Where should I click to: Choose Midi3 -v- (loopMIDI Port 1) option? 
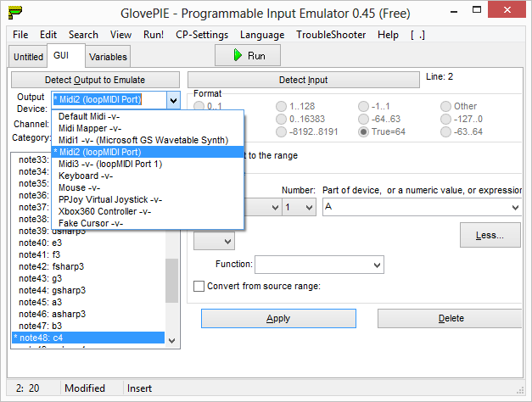[148, 164]
